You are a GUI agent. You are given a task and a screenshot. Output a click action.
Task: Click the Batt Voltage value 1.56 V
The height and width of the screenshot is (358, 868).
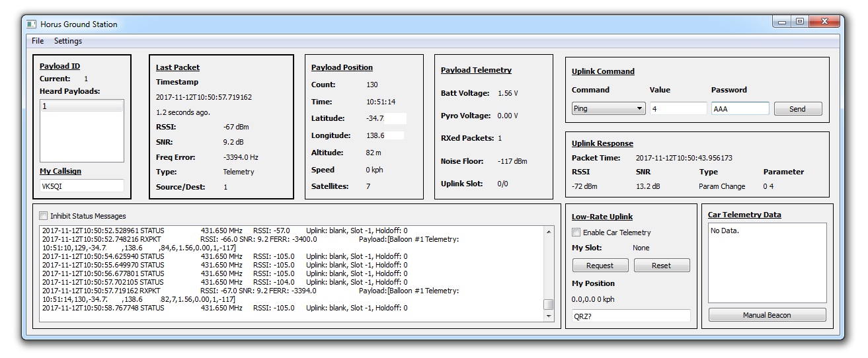click(x=508, y=93)
